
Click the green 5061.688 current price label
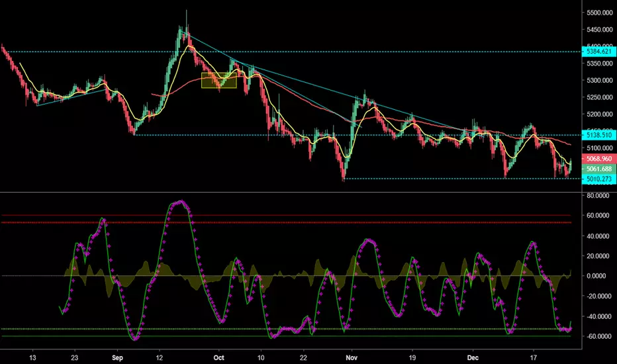tap(598, 169)
